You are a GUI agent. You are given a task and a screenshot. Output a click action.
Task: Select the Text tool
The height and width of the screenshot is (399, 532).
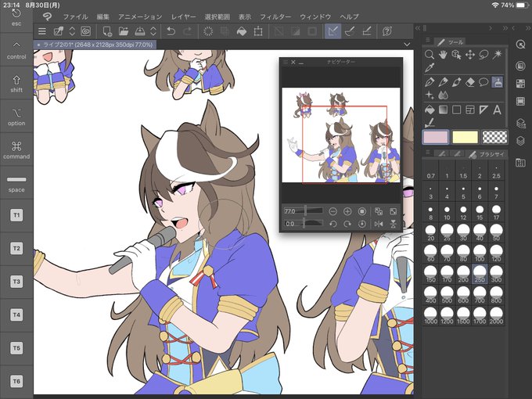point(497,110)
